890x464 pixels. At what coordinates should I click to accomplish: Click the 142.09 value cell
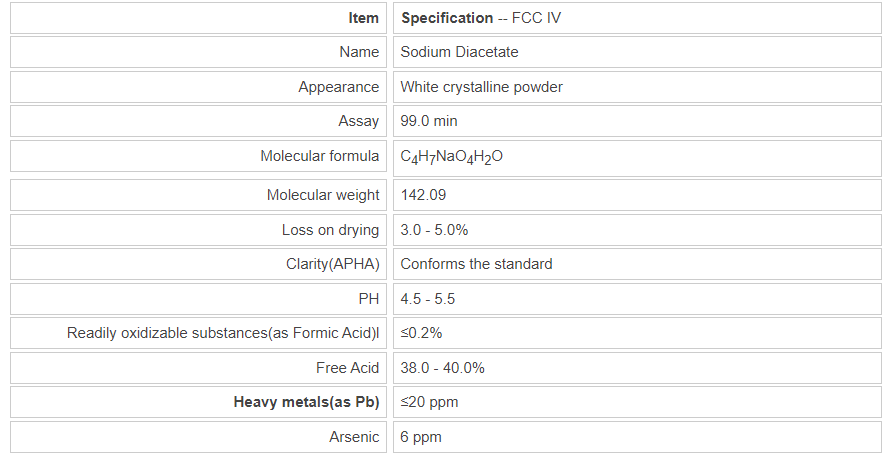click(423, 195)
